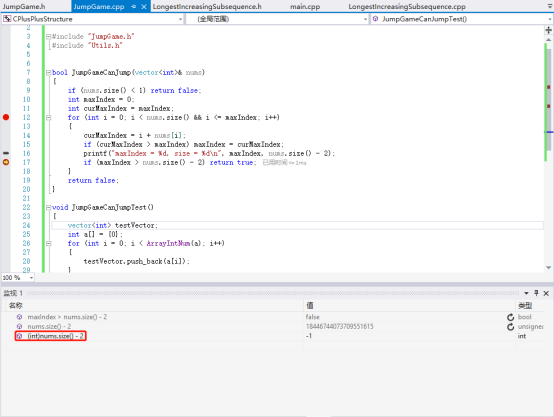Toggle auto-hide pin on the Watch 1 panel
The height and width of the screenshot is (417, 554).
tap(536, 293)
